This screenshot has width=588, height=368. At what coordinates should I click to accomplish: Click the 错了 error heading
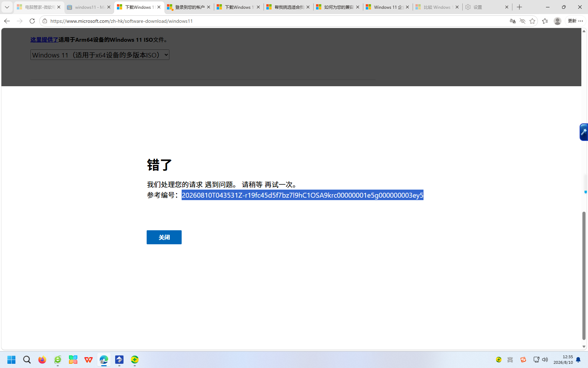(x=159, y=165)
